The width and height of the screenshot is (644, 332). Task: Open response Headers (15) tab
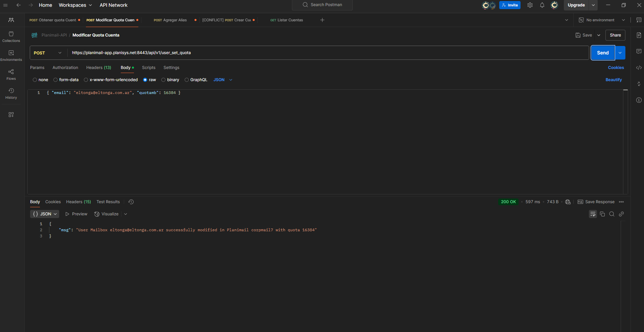tap(78, 202)
